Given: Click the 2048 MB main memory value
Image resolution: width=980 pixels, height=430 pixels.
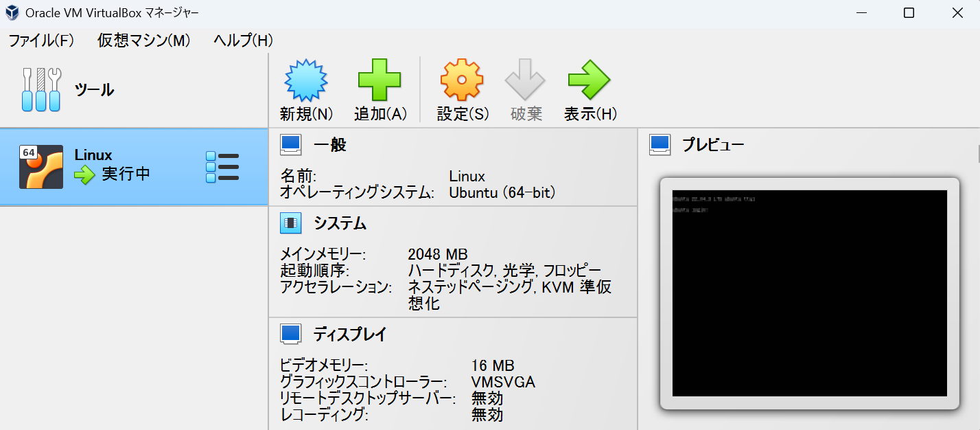Looking at the screenshot, I should click(437, 254).
